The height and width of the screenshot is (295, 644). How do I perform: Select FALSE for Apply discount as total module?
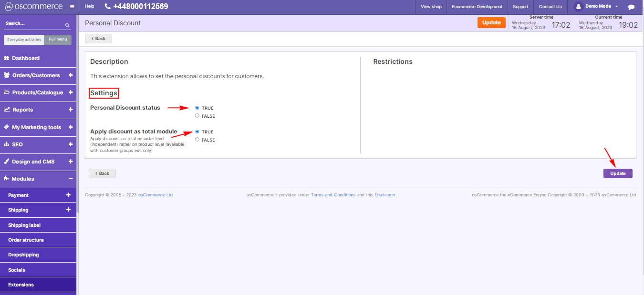(x=197, y=140)
